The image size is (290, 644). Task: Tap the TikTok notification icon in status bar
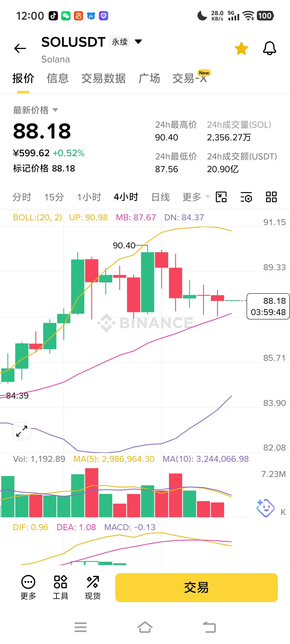(x=53, y=16)
